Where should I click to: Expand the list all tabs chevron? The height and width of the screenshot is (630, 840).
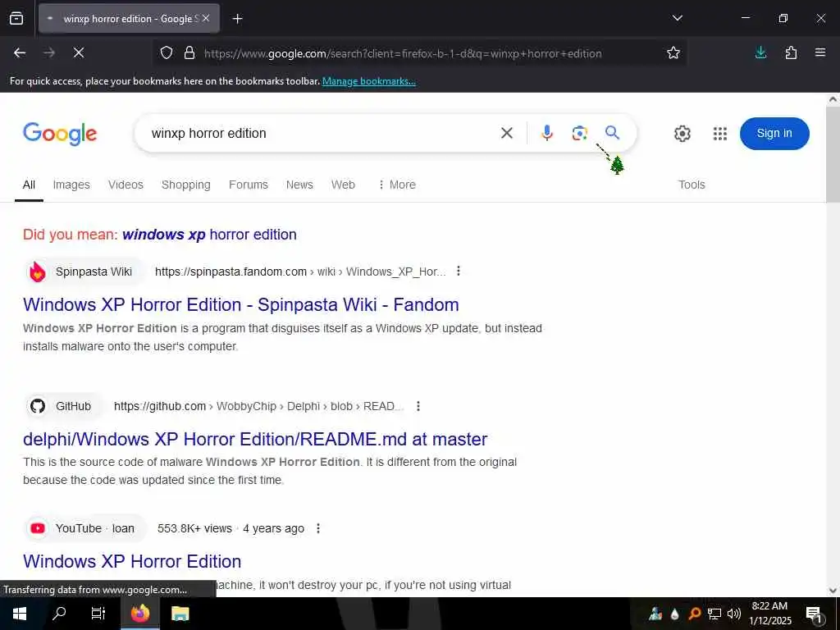pyautogui.click(x=677, y=18)
